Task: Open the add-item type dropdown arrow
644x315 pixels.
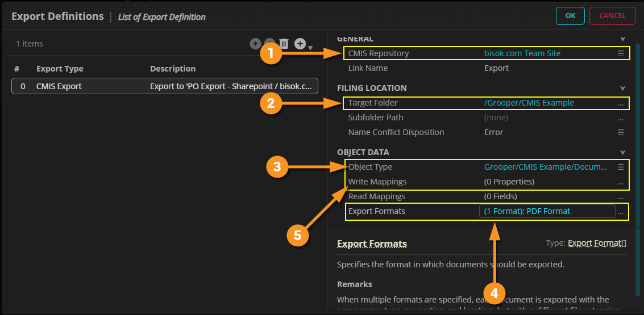Action: 310,47
